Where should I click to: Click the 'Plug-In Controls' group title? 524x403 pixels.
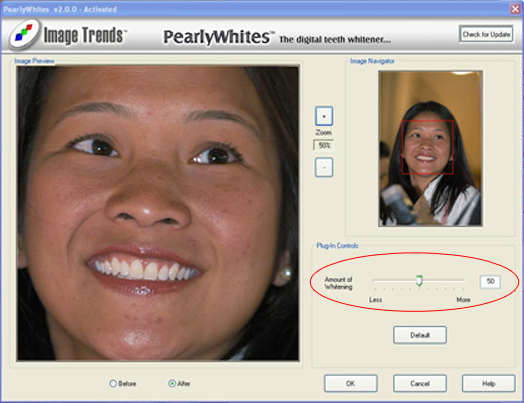click(337, 246)
